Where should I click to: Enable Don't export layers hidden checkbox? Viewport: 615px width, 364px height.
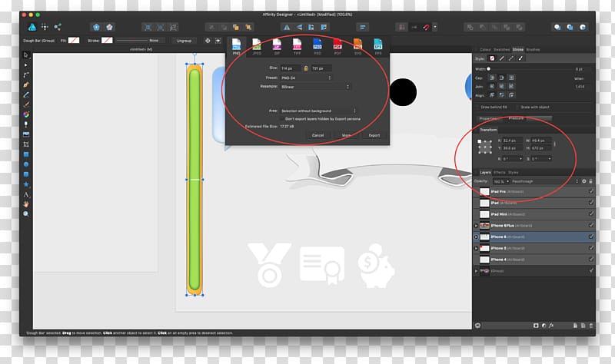coord(281,119)
